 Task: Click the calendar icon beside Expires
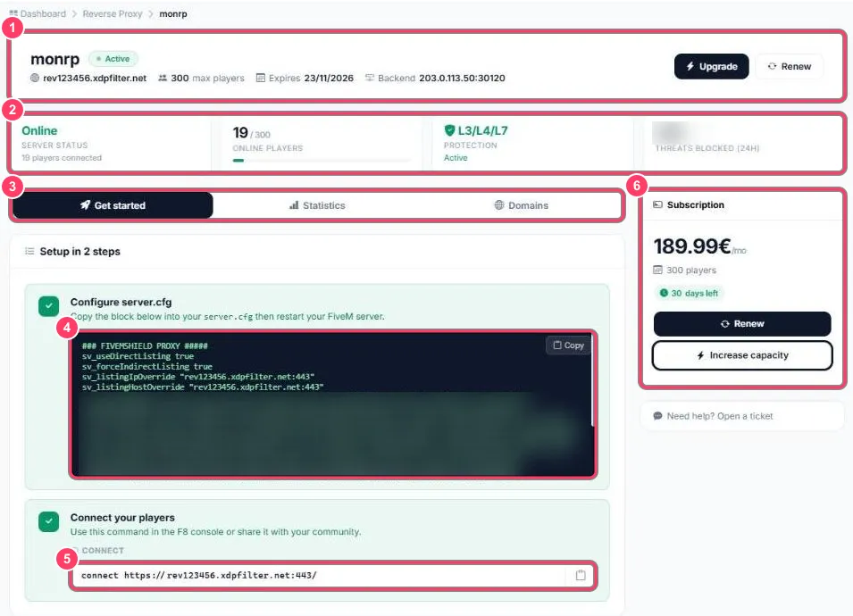tap(261, 78)
